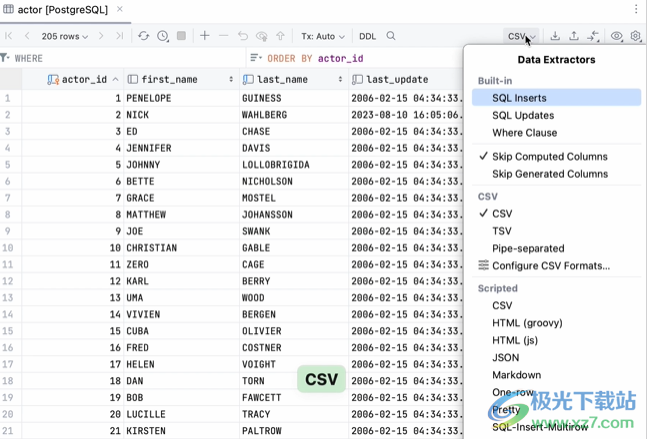
Task: Compare data arrows icon
Action: (593, 36)
